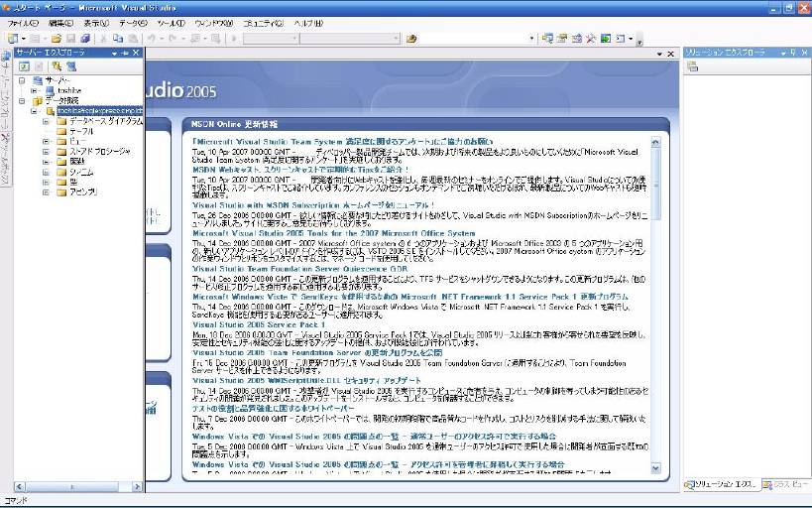
Task: Open the toolbar options overflow arrow
Action: [x=639, y=41]
